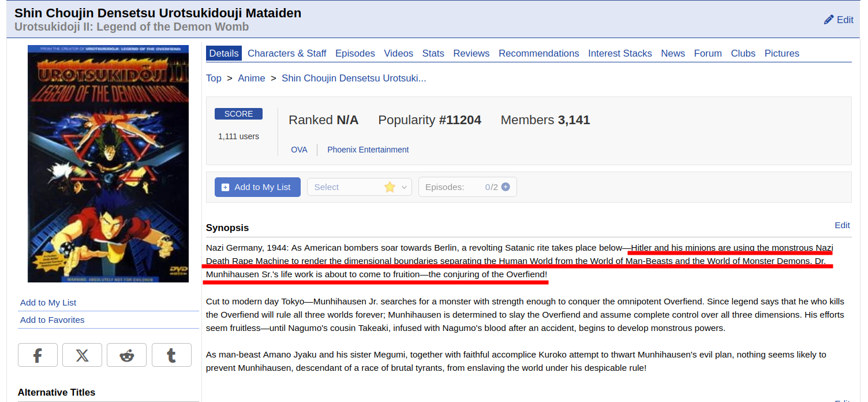Click the plus icon to increment episodes
868x402 pixels.
pos(506,187)
